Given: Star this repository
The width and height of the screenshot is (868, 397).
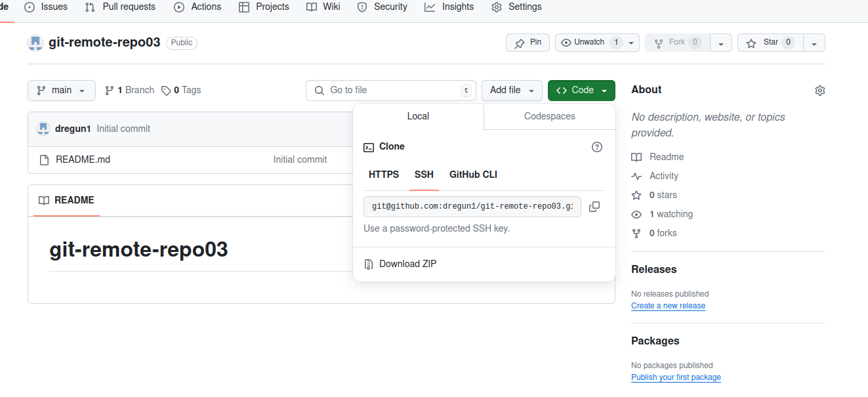Looking at the screenshot, I should tap(770, 43).
